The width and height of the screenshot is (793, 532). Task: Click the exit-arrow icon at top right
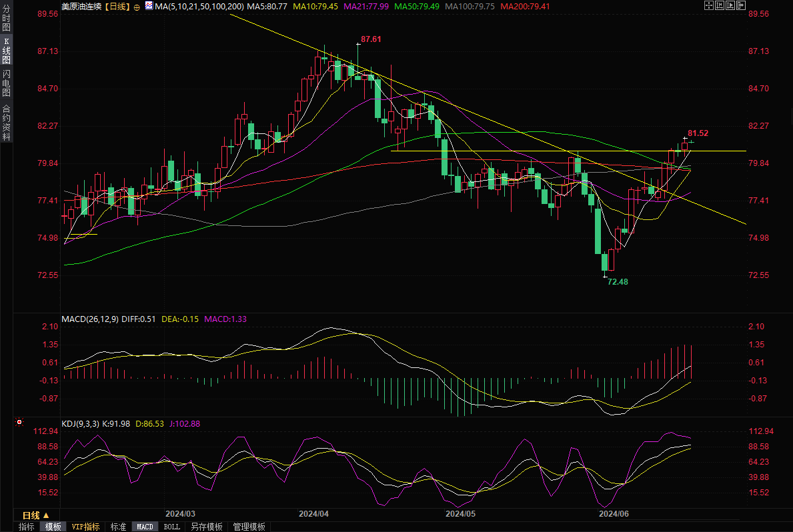click(740, 6)
